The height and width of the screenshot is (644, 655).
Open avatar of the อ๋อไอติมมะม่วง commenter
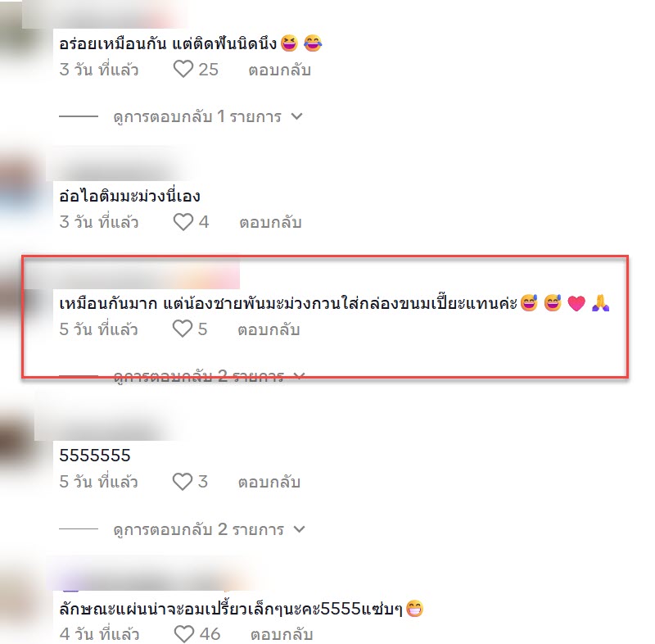tap(16, 188)
